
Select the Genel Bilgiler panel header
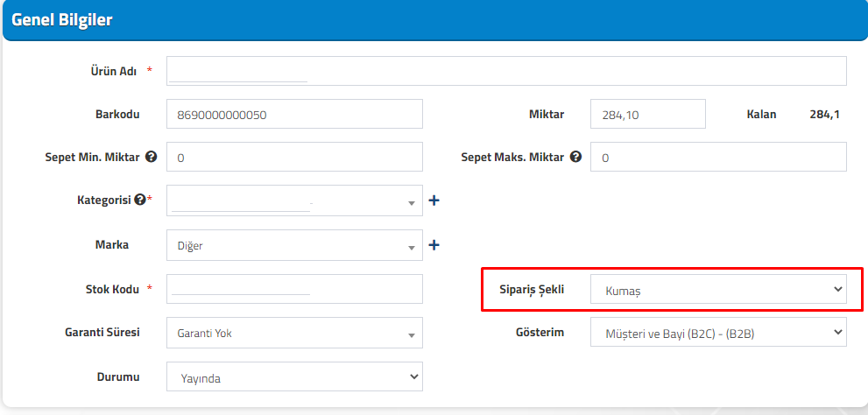pos(434,20)
